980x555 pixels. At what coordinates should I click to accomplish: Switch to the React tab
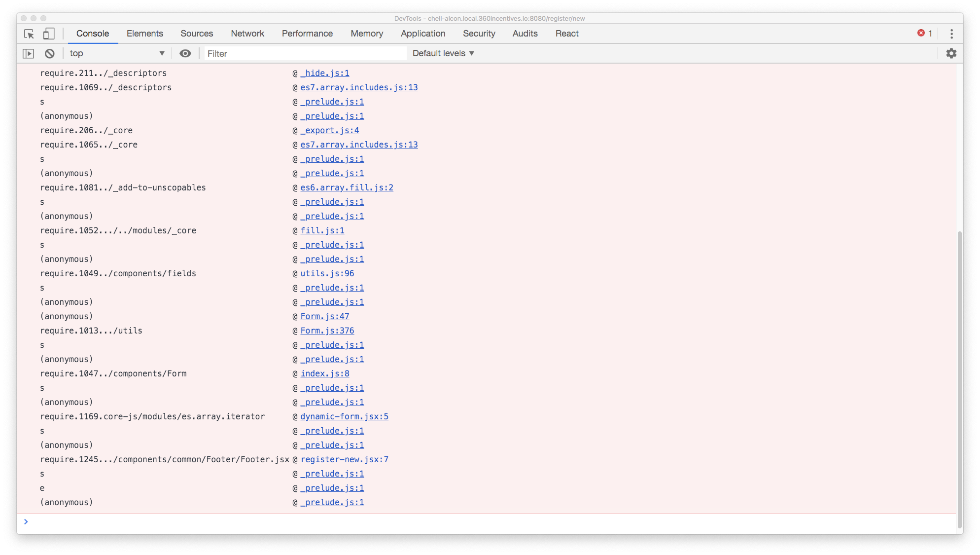tap(566, 34)
